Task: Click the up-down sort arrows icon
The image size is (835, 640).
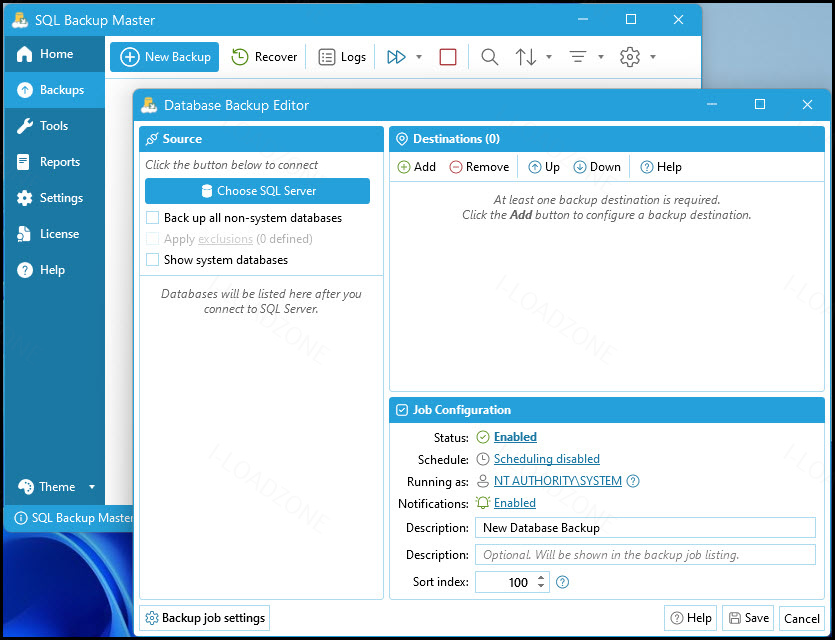Action: [526, 57]
